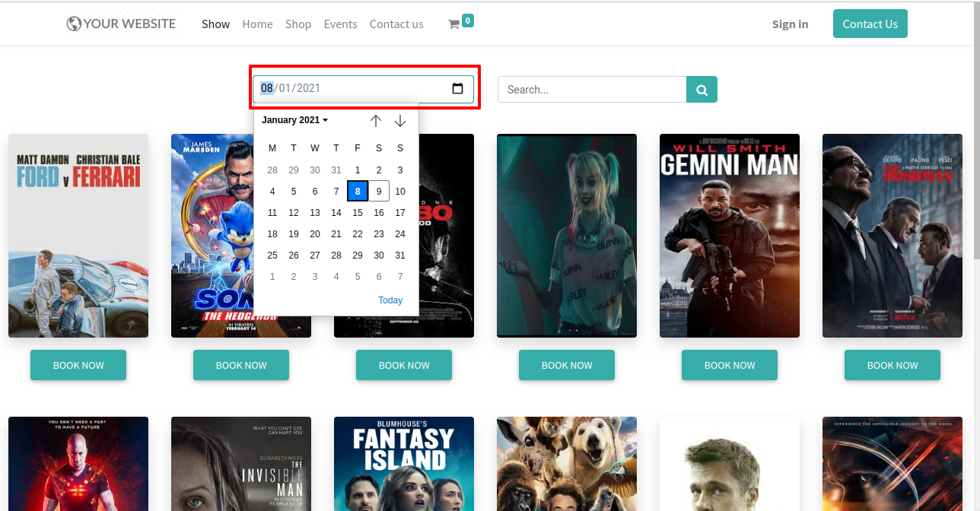Select January 15 in calendar

(358, 213)
